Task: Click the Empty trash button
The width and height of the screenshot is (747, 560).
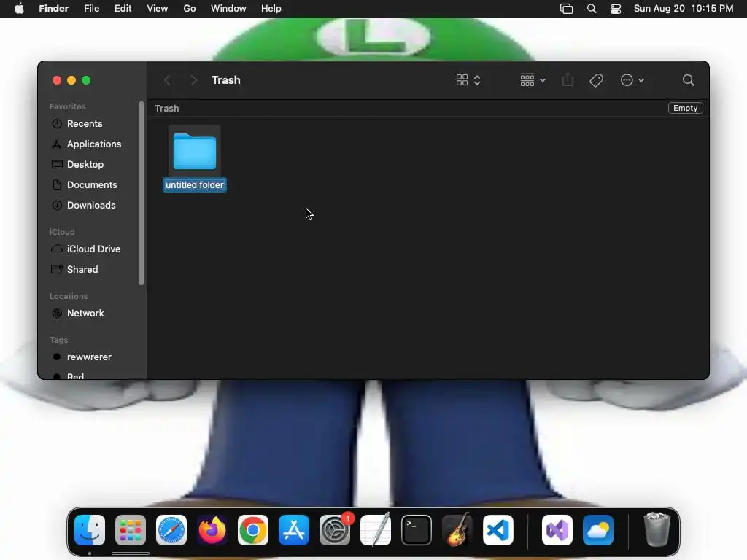Action: [x=685, y=108]
